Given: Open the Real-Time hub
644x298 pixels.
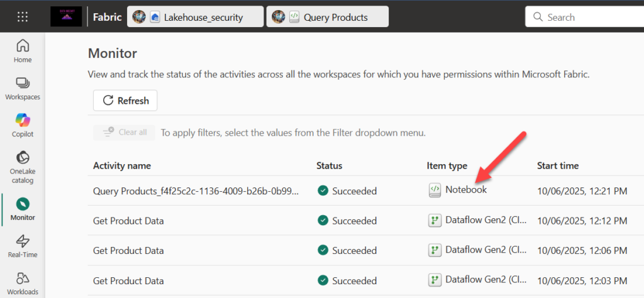Looking at the screenshot, I should click(x=23, y=246).
